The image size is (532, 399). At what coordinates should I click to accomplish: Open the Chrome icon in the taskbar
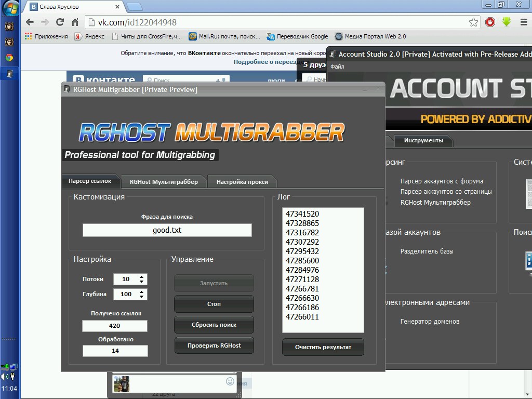point(9,58)
